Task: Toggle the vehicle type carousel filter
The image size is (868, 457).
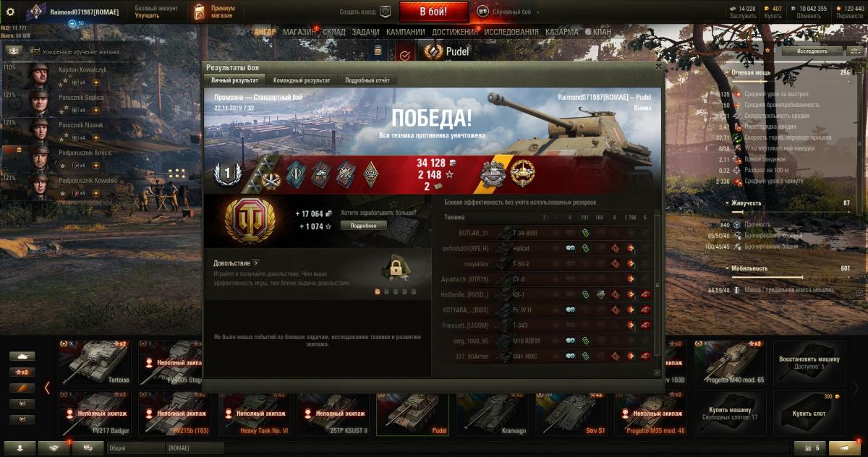Action: pos(22,356)
